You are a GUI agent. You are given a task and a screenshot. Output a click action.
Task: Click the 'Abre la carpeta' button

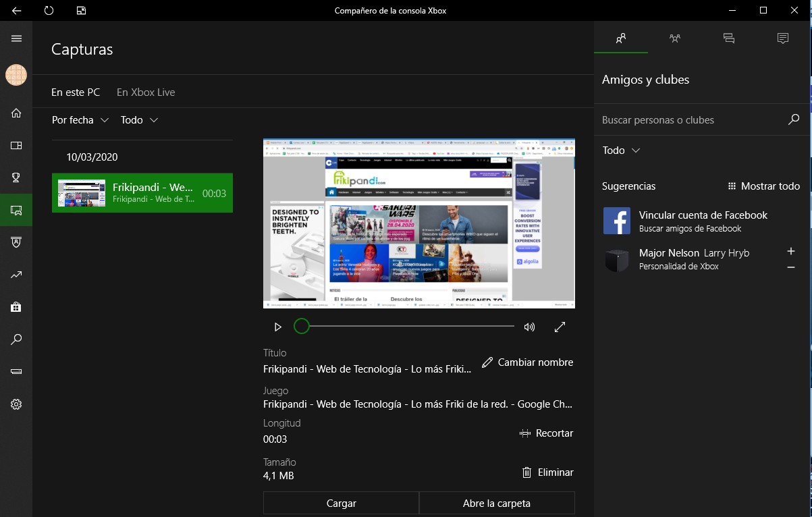pyautogui.click(x=497, y=503)
